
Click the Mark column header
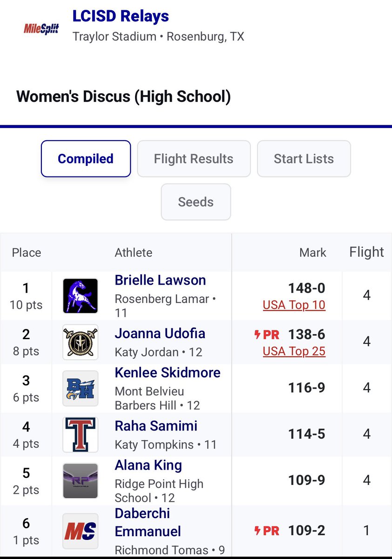tap(313, 252)
